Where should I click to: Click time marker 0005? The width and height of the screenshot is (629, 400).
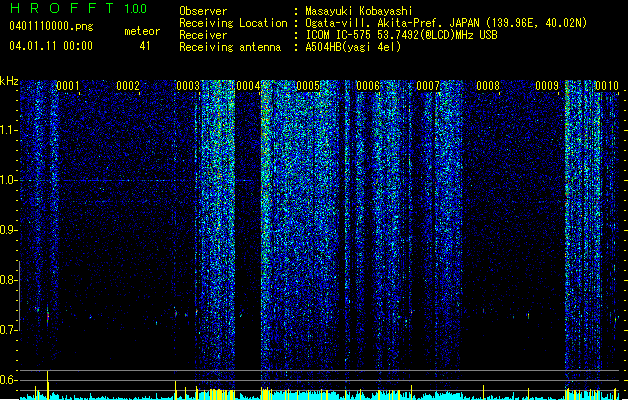(x=308, y=86)
